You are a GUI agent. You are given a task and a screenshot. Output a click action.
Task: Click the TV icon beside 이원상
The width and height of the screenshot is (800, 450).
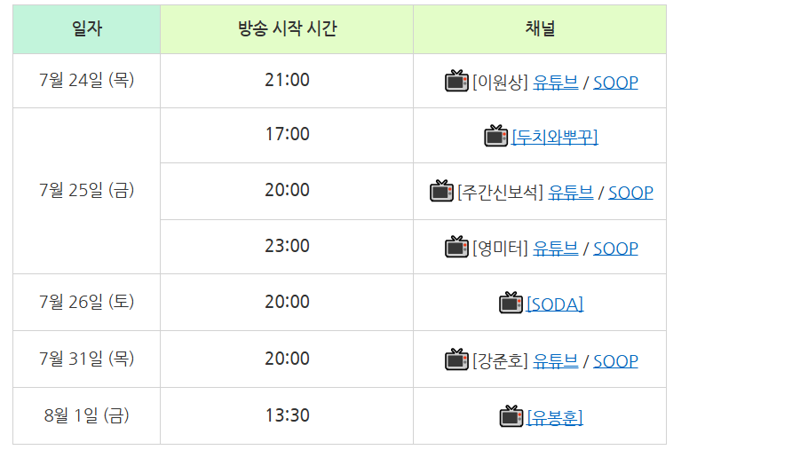(x=457, y=81)
